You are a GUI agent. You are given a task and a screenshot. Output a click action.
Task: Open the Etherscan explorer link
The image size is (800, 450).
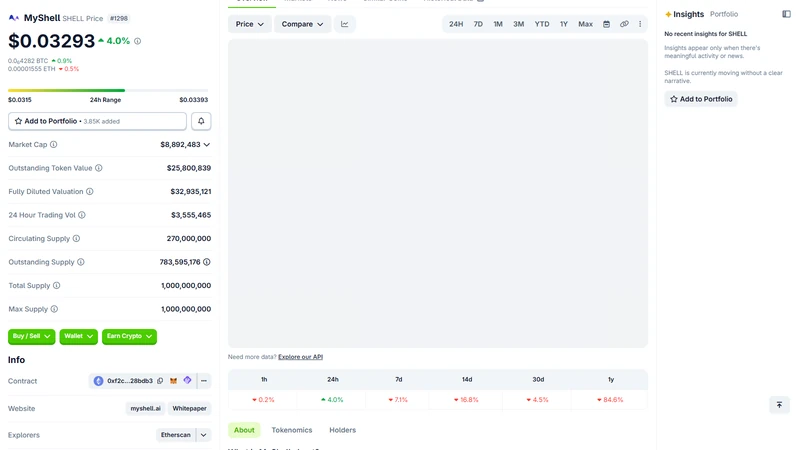click(x=176, y=435)
